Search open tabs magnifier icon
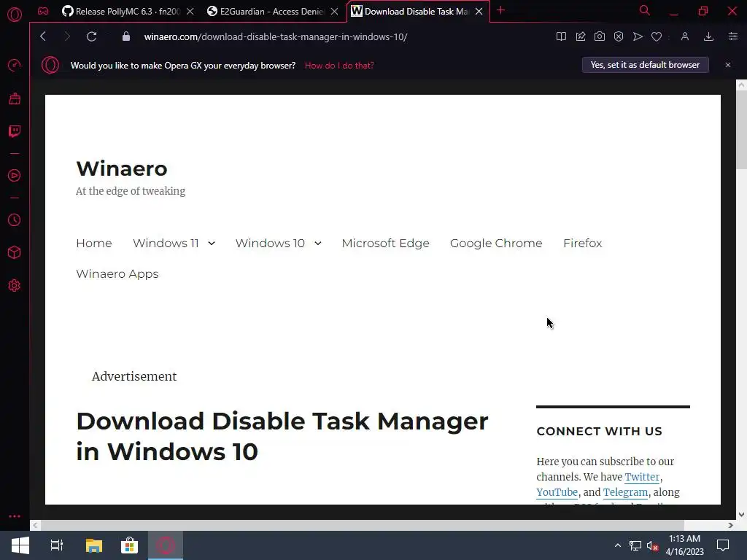 coord(645,10)
